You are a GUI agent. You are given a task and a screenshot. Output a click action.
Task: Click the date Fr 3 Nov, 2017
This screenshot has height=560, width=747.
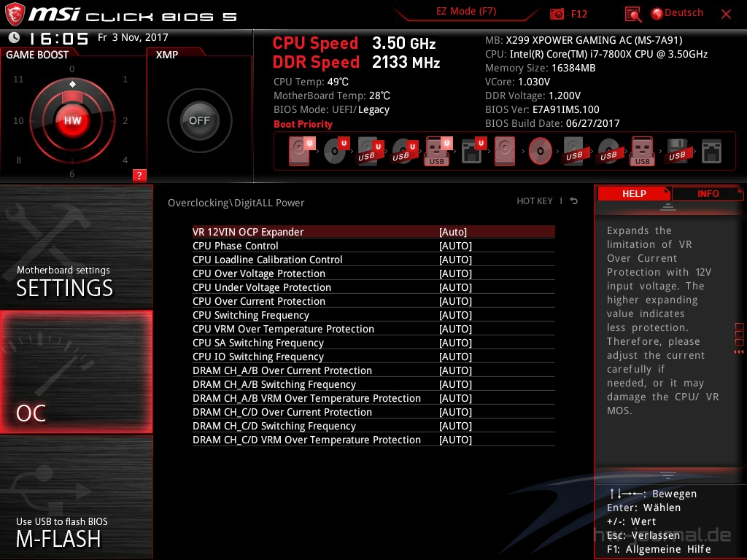pyautogui.click(x=133, y=37)
